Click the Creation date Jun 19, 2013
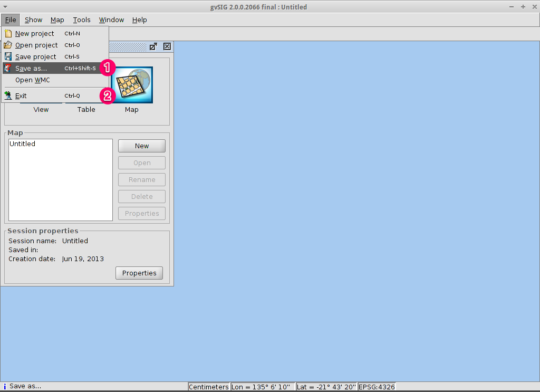The image size is (540, 392). tap(83, 259)
